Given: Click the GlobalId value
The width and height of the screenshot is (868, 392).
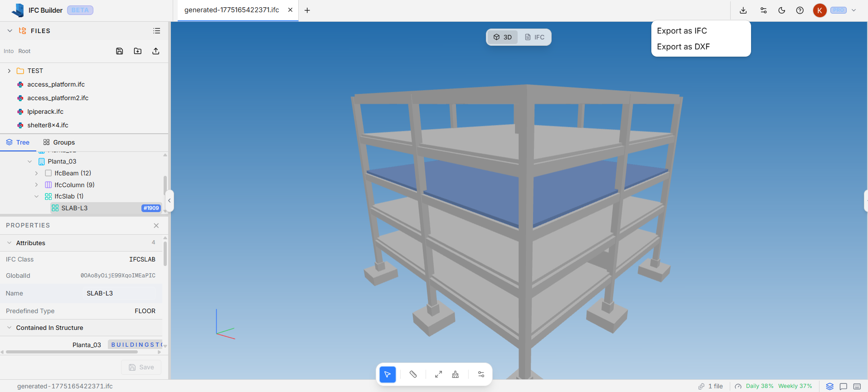Looking at the screenshot, I should (118, 276).
